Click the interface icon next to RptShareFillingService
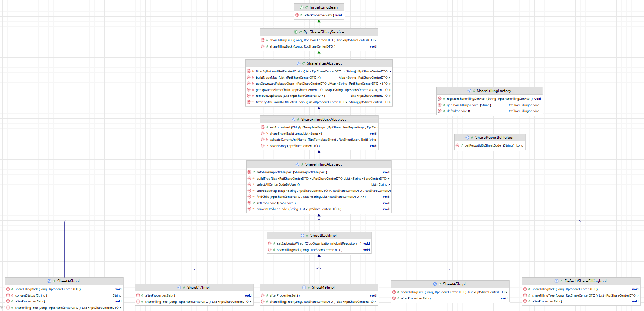This screenshot has height=311, width=644. coord(296,32)
